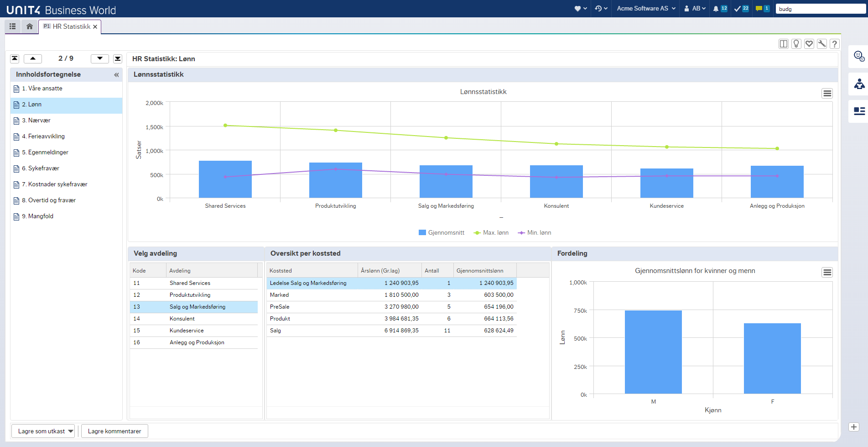Open '9. Mangfold' in contents

tap(66, 216)
